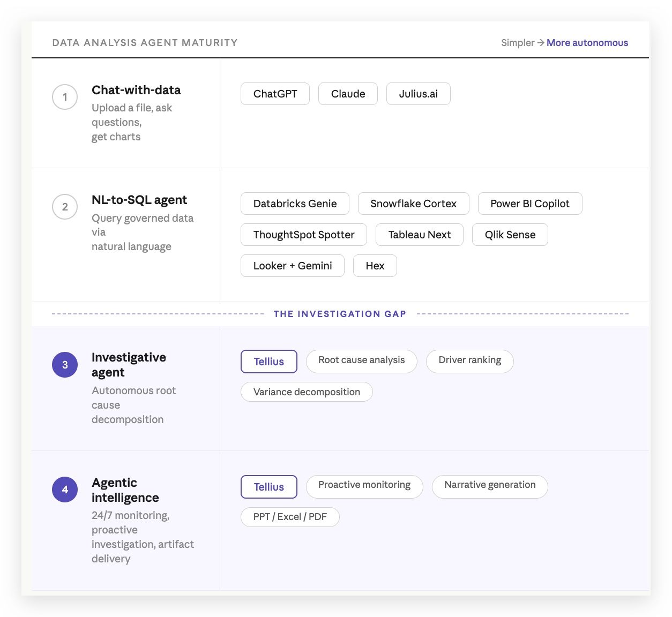Click the Databricks Genie chip
This screenshot has width=672, height=617.
point(295,204)
